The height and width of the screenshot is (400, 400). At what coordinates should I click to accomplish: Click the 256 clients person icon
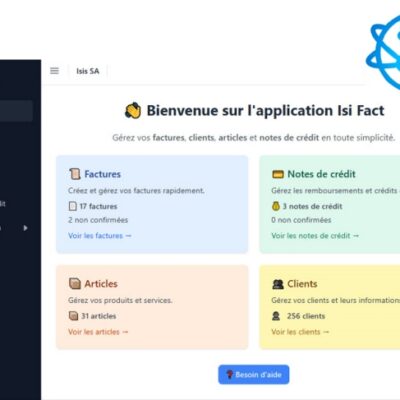click(x=276, y=316)
